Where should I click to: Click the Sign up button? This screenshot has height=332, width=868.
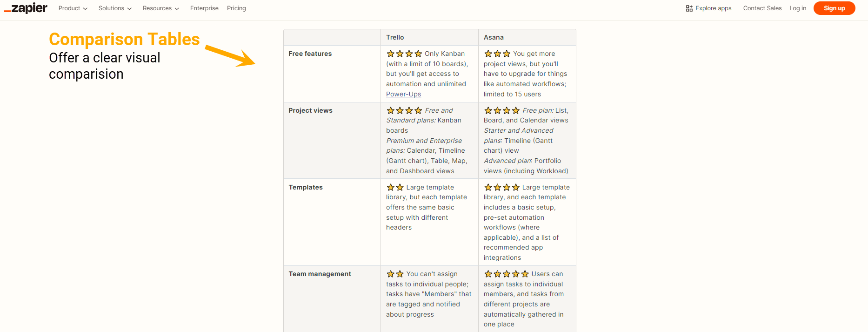tap(834, 8)
